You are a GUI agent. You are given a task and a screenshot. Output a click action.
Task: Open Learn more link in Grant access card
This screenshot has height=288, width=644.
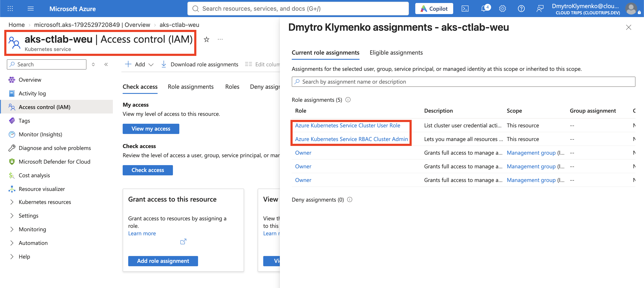[x=142, y=233]
